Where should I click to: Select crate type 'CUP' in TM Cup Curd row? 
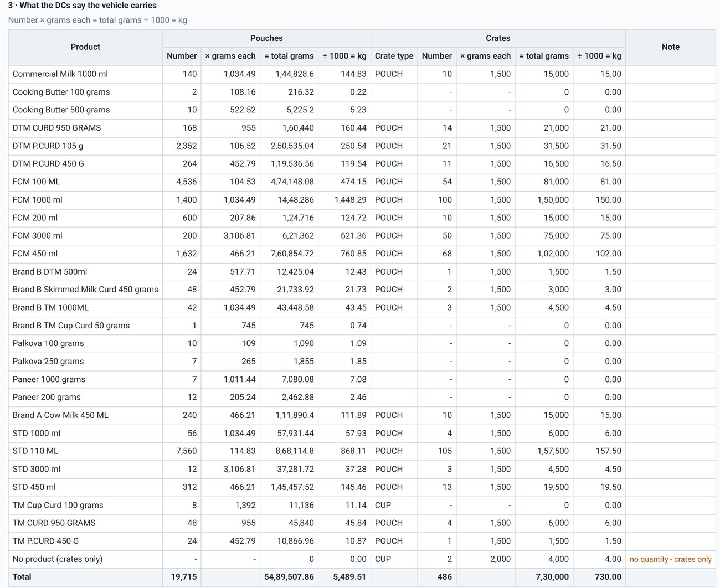point(383,505)
